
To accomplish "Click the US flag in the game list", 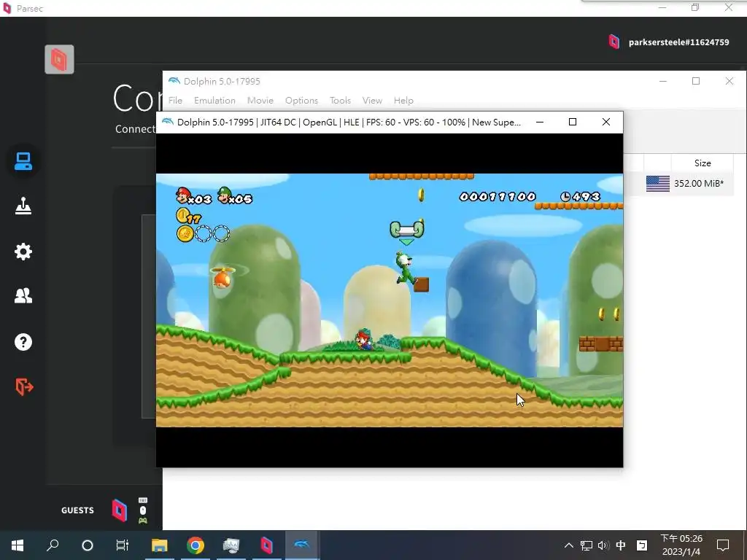I will coord(657,183).
